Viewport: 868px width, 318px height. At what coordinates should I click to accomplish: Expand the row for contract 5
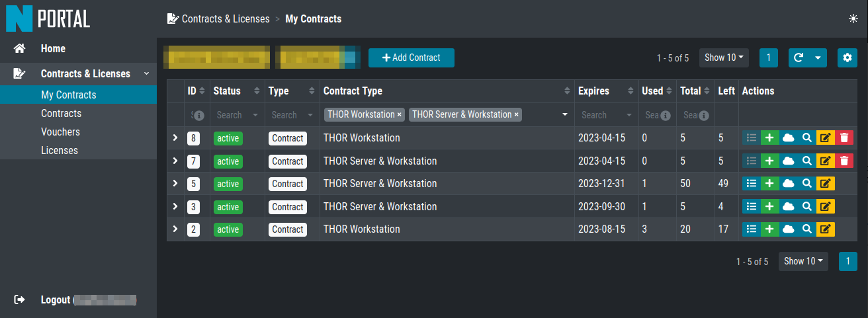click(x=175, y=184)
